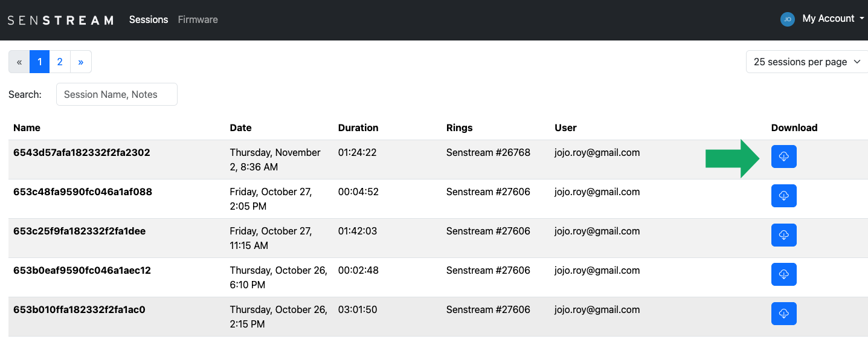Download session 653b010ffa182332f2fa1ac0
The image size is (868, 339).
coord(783,314)
